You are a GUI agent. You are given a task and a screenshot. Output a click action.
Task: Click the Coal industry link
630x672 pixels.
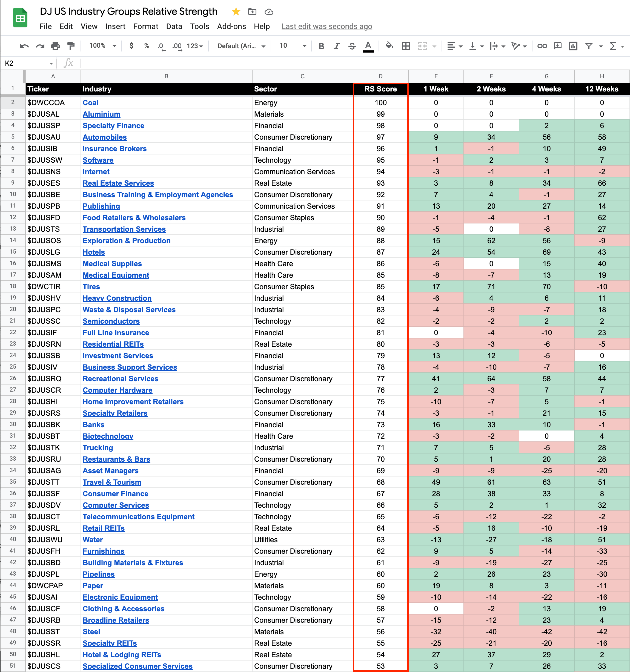click(x=91, y=103)
